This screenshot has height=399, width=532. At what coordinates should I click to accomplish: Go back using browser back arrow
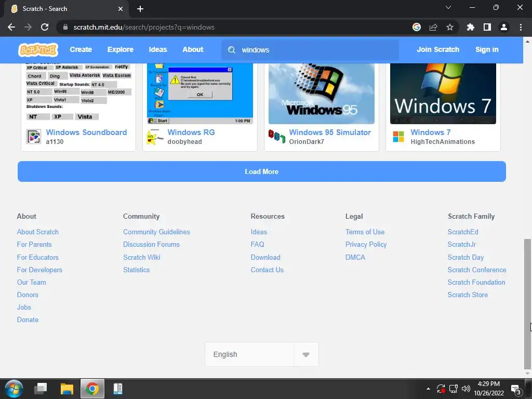pyautogui.click(x=11, y=27)
